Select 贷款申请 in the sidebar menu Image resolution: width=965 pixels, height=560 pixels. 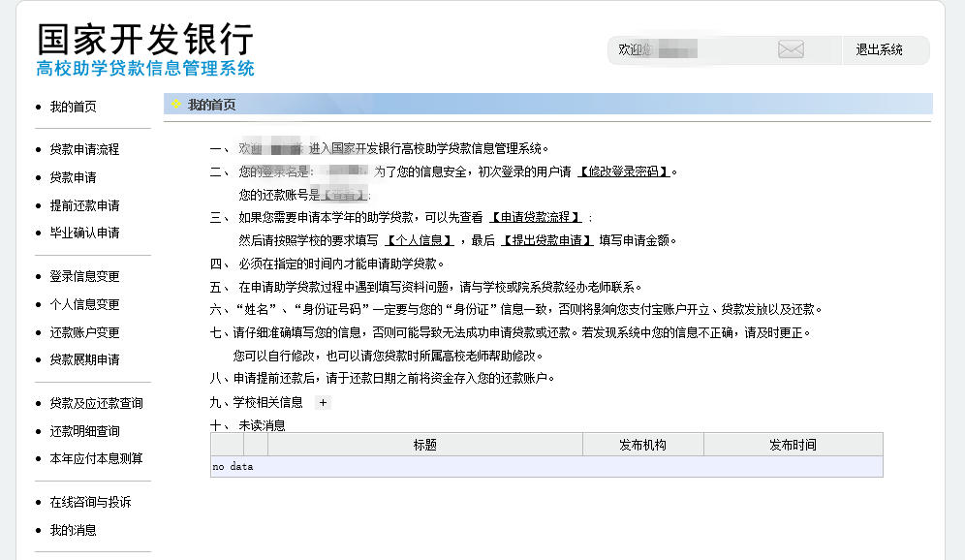click(74, 178)
